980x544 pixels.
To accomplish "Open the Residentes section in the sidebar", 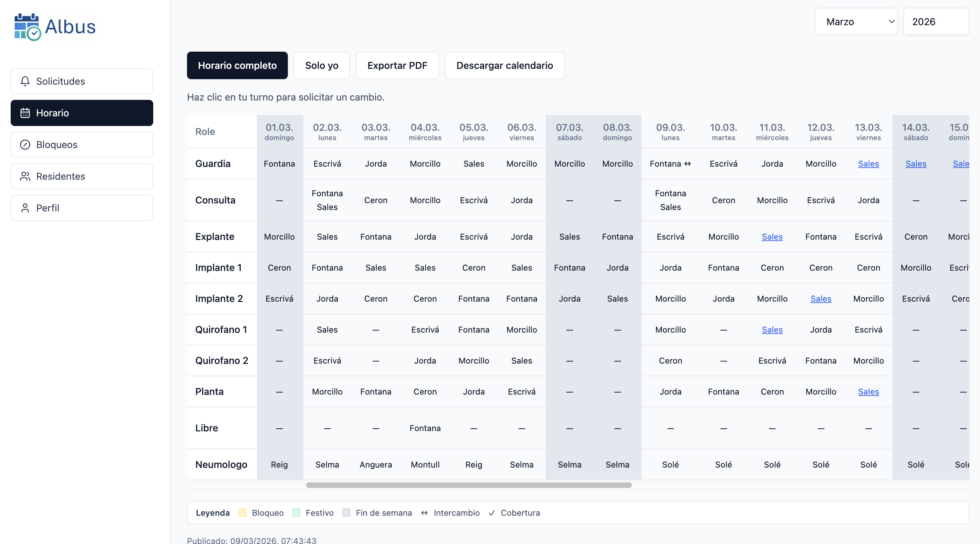I will tap(82, 176).
